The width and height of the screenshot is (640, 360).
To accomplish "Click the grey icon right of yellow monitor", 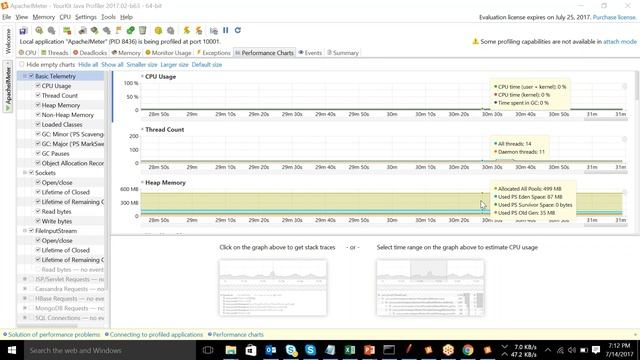I will (x=171, y=31).
